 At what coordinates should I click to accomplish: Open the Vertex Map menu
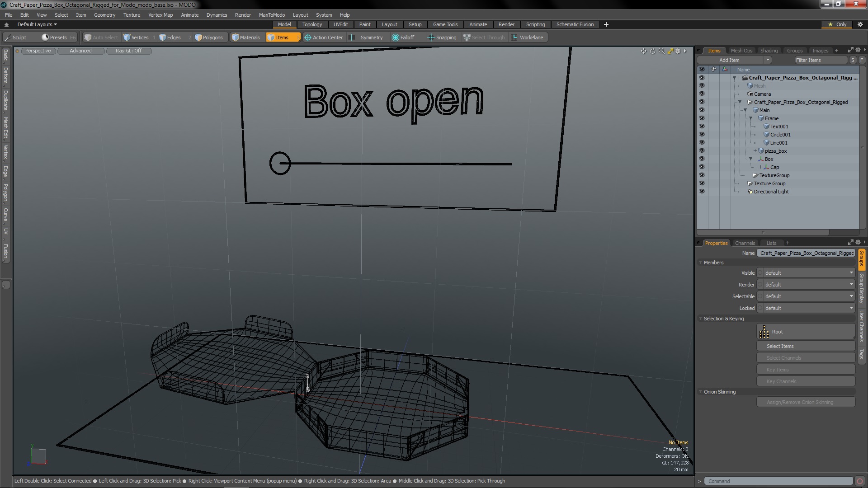click(160, 15)
